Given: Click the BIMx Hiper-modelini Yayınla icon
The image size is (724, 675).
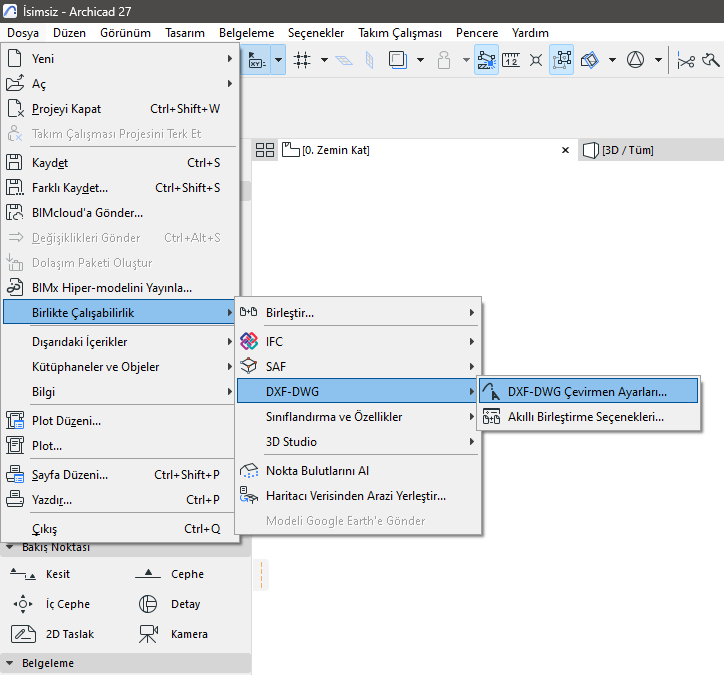Looking at the screenshot, I should click(x=15, y=287).
